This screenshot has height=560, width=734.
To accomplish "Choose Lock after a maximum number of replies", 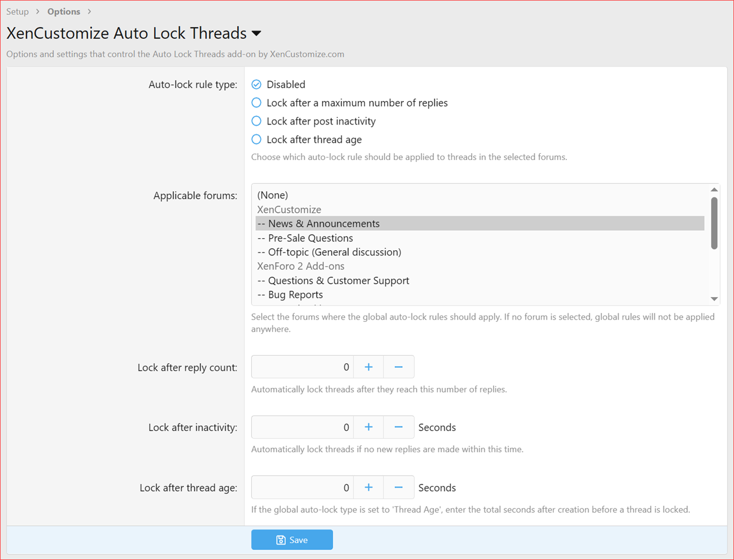I will click(x=257, y=103).
